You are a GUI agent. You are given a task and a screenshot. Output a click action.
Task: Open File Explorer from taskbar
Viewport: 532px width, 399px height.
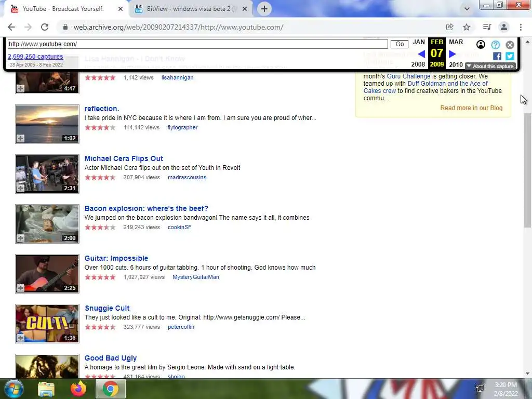pyautogui.click(x=46, y=389)
